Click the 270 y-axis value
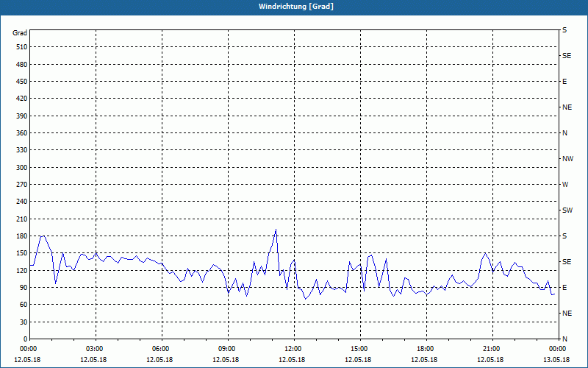Image resolution: width=588 pixels, height=368 pixels. pyautogui.click(x=22, y=185)
